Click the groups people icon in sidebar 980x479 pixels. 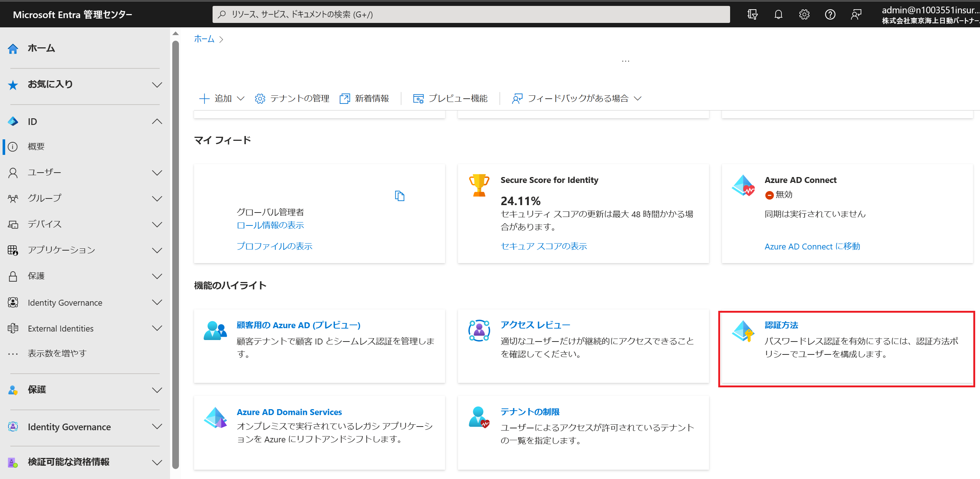tap(13, 198)
